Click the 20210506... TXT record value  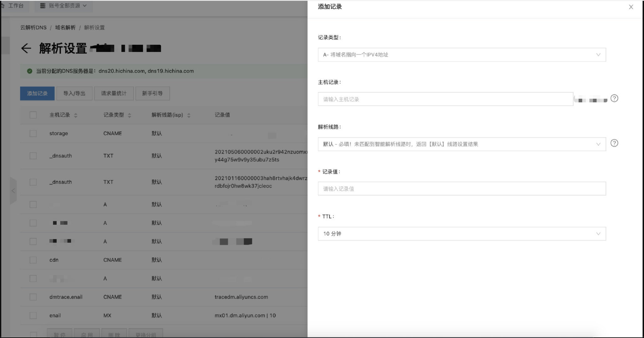tap(261, 156)
